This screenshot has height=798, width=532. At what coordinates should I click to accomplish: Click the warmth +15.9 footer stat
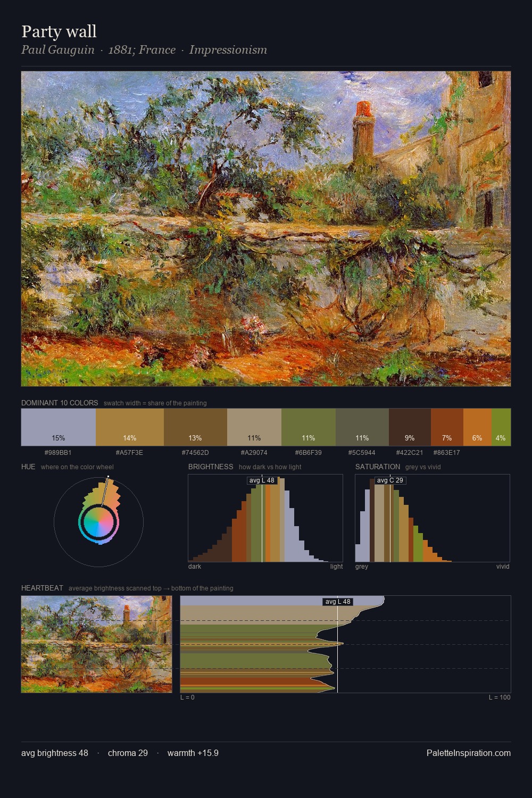[193, 753]
